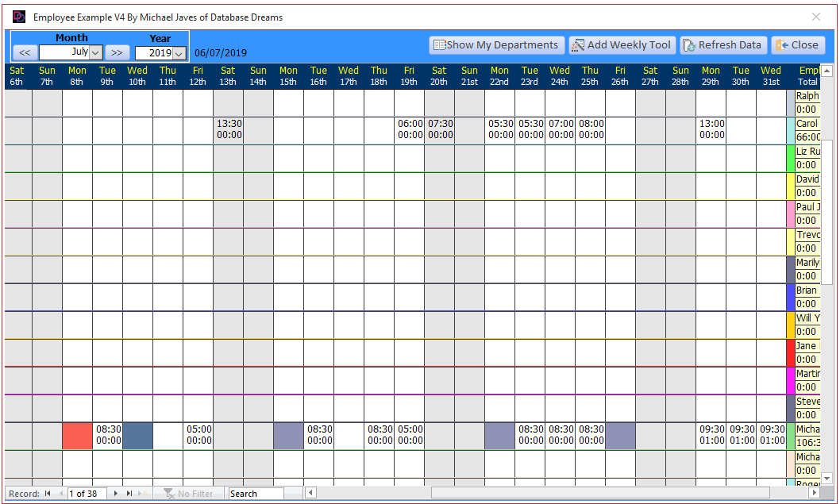The width and height of the screenshot is (840, 504).
Task: Advance to next month with >> button
Action: (x=117, y=52)
